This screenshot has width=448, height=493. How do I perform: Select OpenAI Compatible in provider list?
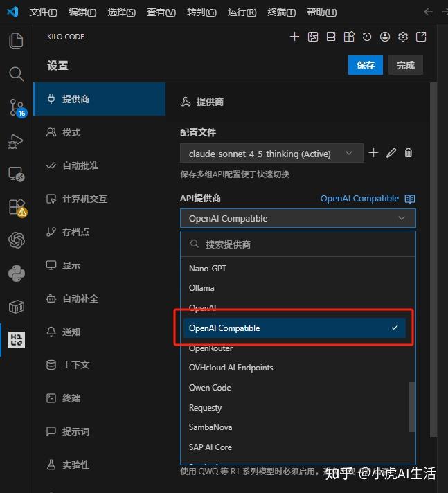294,328
